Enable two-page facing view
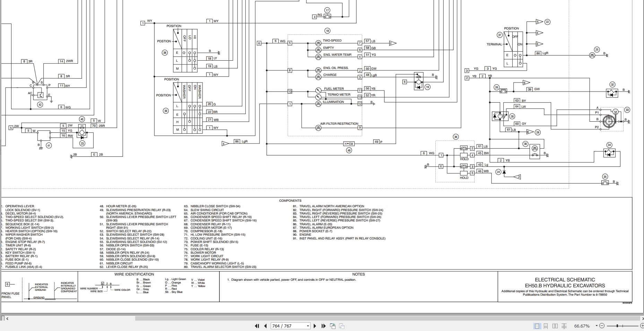Viewport: 644px width, 331px height. coord(555,326)
